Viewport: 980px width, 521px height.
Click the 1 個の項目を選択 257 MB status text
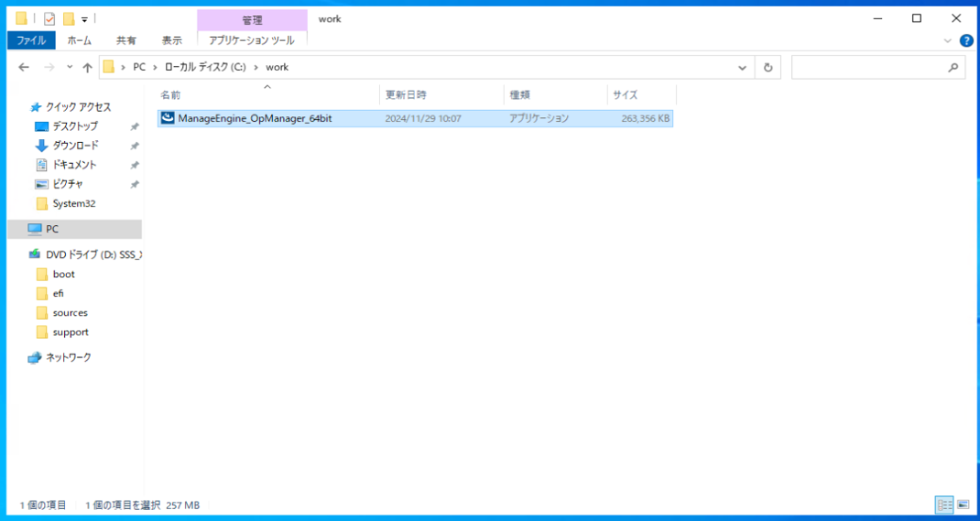click(x=143, y=505)
